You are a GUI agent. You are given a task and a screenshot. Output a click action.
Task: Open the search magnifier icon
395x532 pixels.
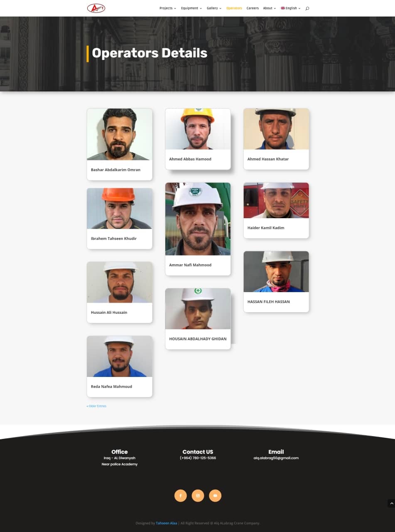coord(307,8)
